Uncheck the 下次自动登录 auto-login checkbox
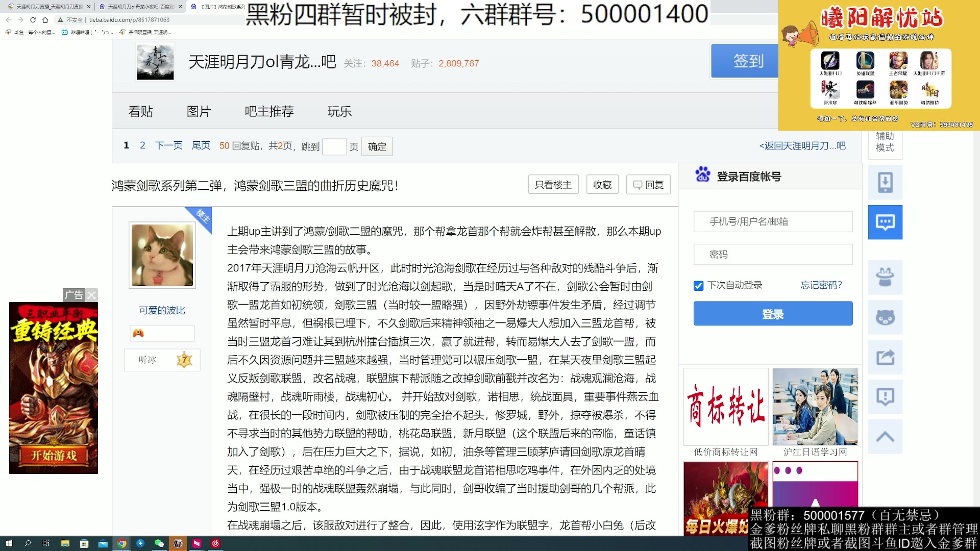The height and width of the screenshot is (551, 980). (x=698, y=286)
